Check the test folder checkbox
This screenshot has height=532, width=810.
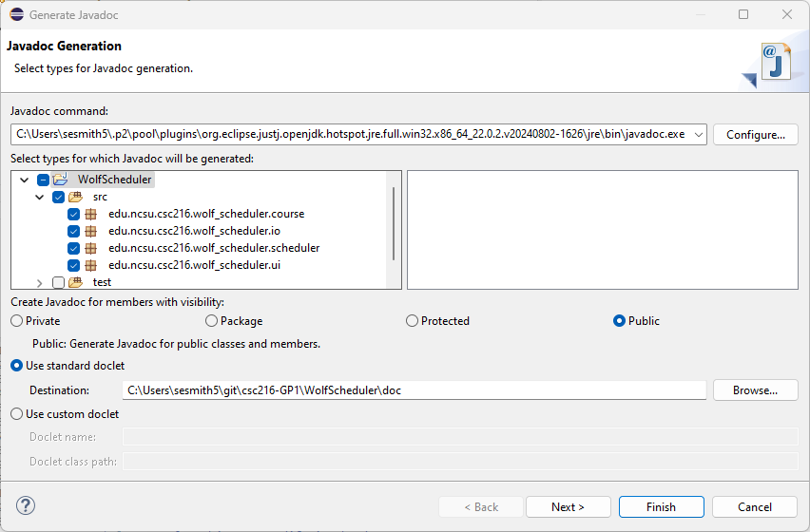click(x=58, y=282)
